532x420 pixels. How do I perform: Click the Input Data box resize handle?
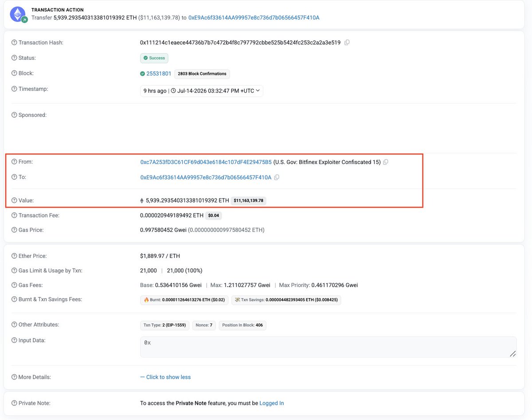[x=512, y=354]
